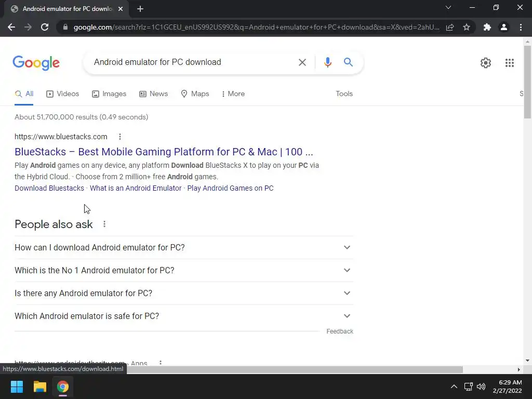Screen dimensions: 532x399
Task: Bookmark this page with the star icon
Action: 467,27
